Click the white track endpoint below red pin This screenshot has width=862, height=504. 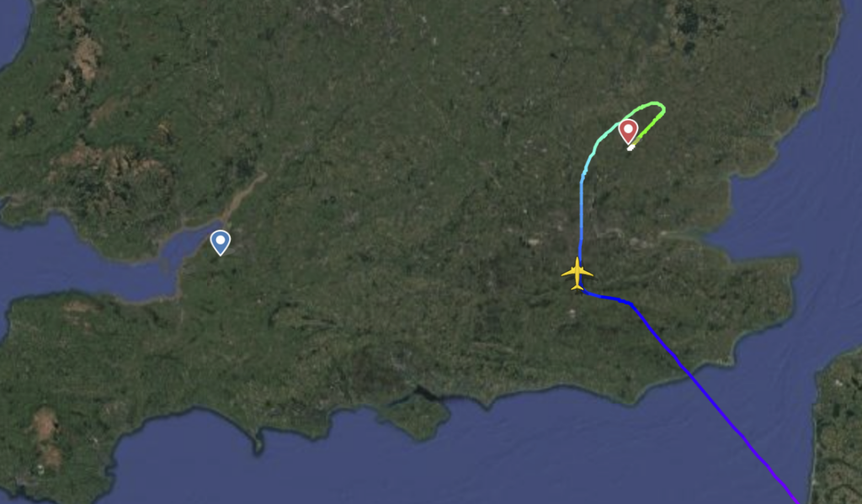[631, 147]
